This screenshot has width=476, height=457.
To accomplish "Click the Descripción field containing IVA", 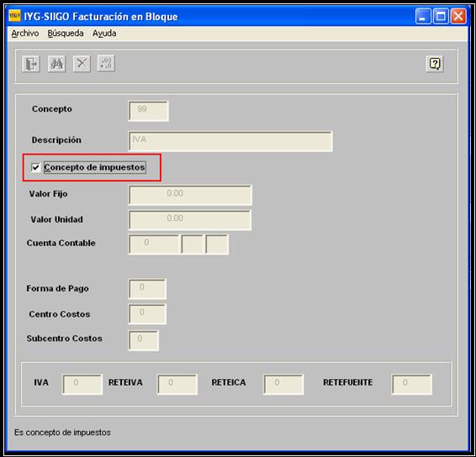I will pyautogui.click(x=230, y=141).
